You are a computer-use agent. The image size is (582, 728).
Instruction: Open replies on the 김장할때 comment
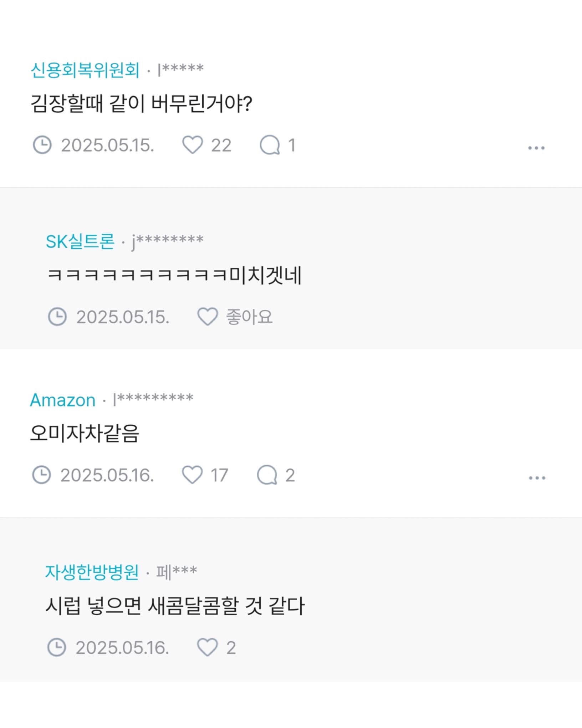[270, 145]
